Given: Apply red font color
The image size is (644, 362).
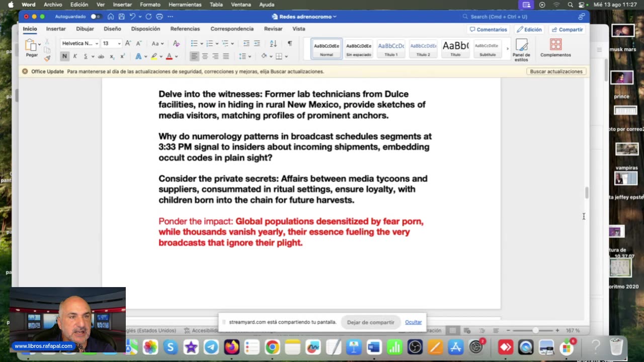Looking at the screenshot, I should coord(169,56).
